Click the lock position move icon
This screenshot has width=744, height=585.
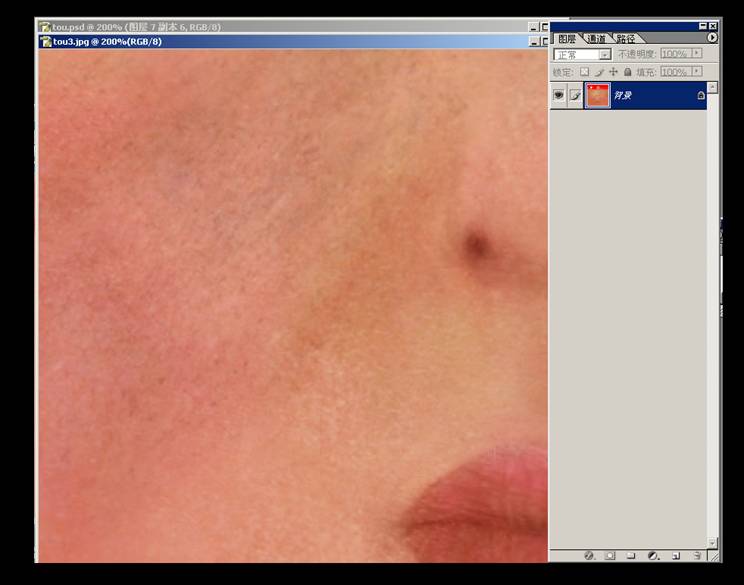pos(613,72)
